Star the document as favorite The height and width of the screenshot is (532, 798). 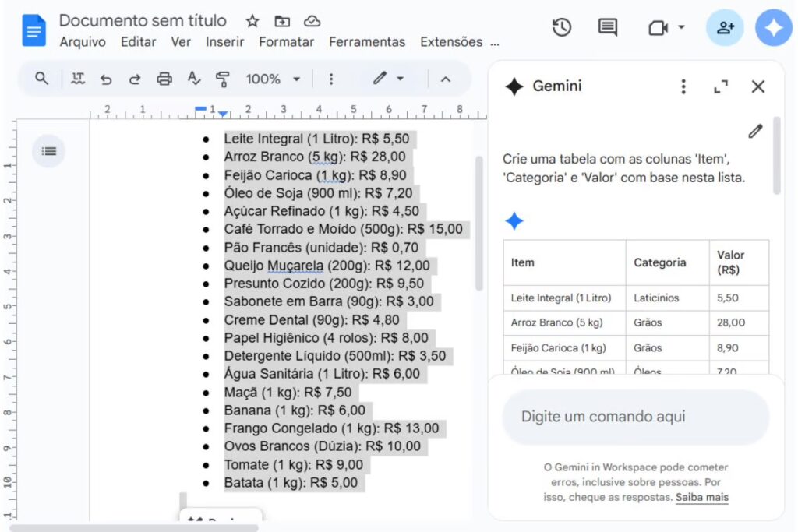(x=252, y=21)
